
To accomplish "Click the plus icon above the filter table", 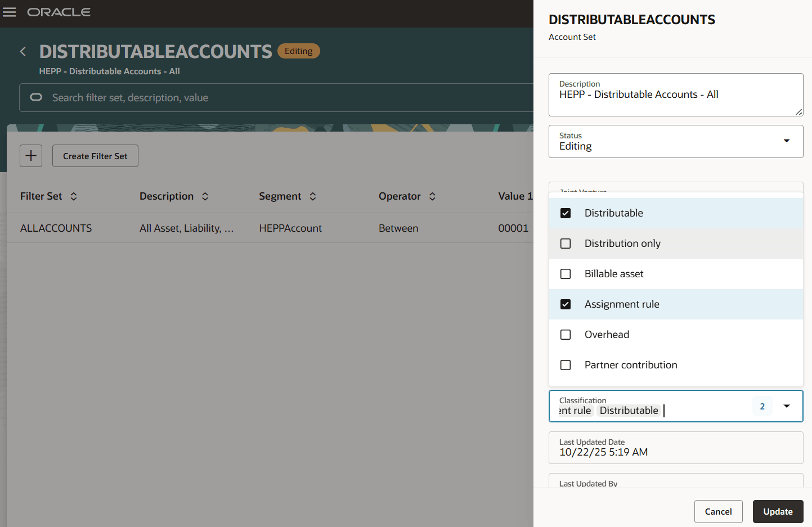I will (30, 156).
